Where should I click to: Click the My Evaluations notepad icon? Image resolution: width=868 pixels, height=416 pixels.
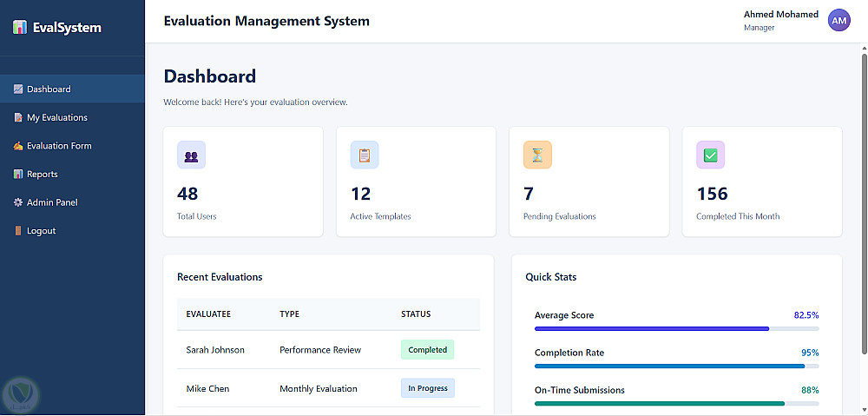pyautogui.click(x=18, y=117)
